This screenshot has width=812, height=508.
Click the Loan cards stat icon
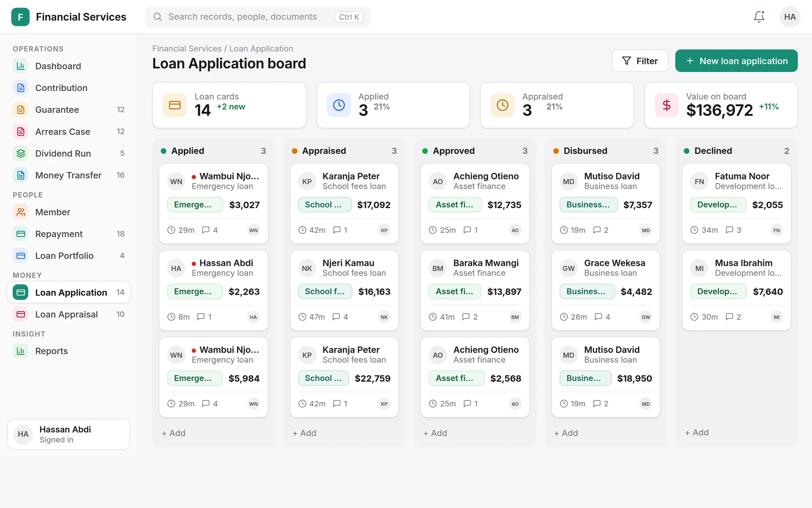pos(175,105)
